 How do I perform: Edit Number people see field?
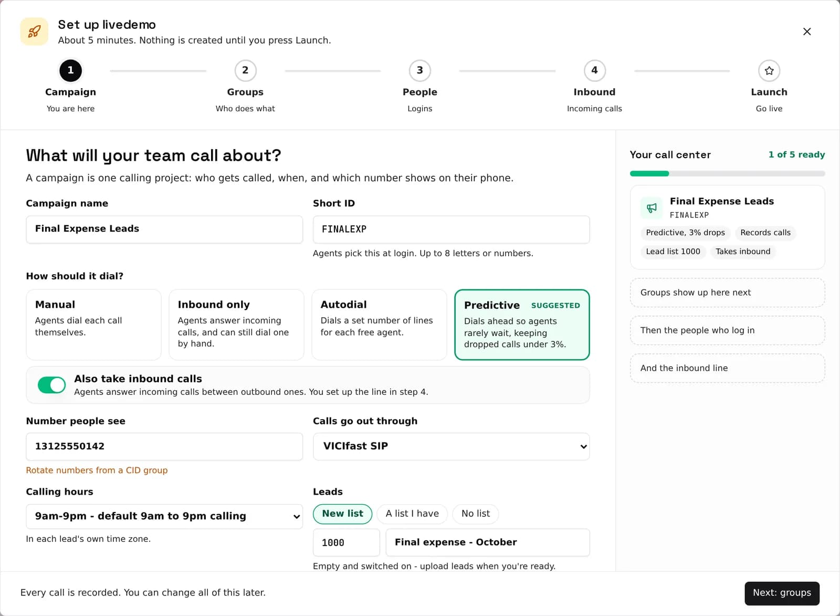click(164, 446)
